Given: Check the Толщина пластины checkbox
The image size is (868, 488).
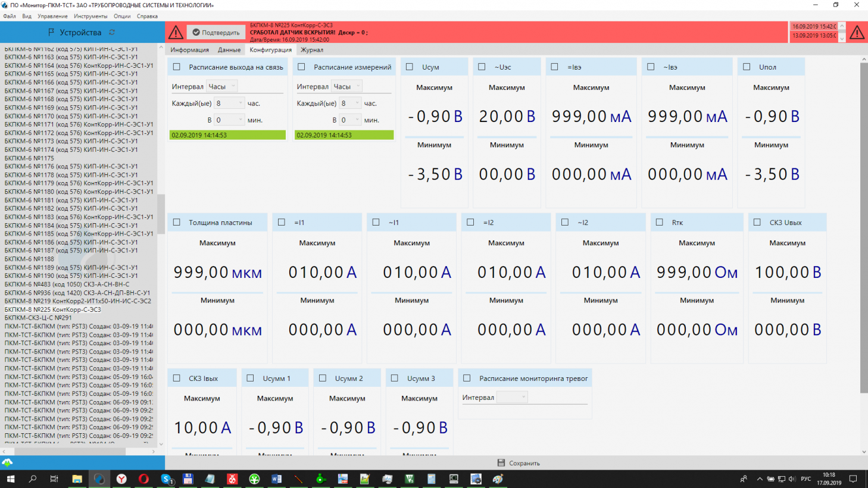Looking at the screenshot, I should (x=177, y=222).
